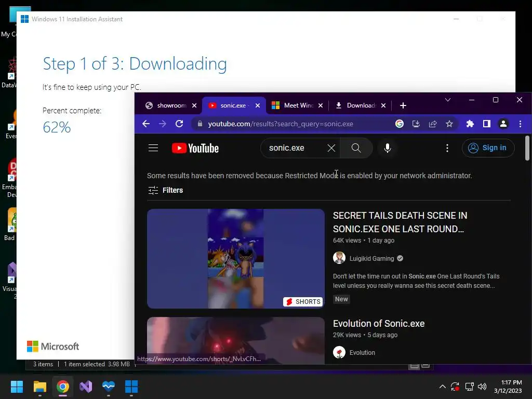Click the 62% percent complete value
Image resolution: width=532 pixels, height=399 pixels.
[x=57, y=128]
